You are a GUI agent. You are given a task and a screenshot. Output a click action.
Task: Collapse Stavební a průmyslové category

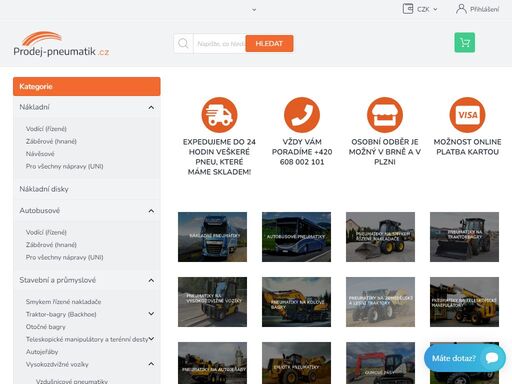[x=151, y=280]
